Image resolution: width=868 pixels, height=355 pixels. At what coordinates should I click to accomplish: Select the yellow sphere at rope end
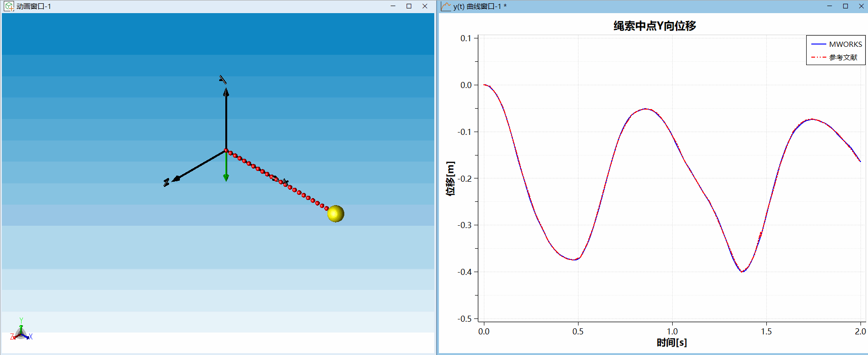(336, 214)
